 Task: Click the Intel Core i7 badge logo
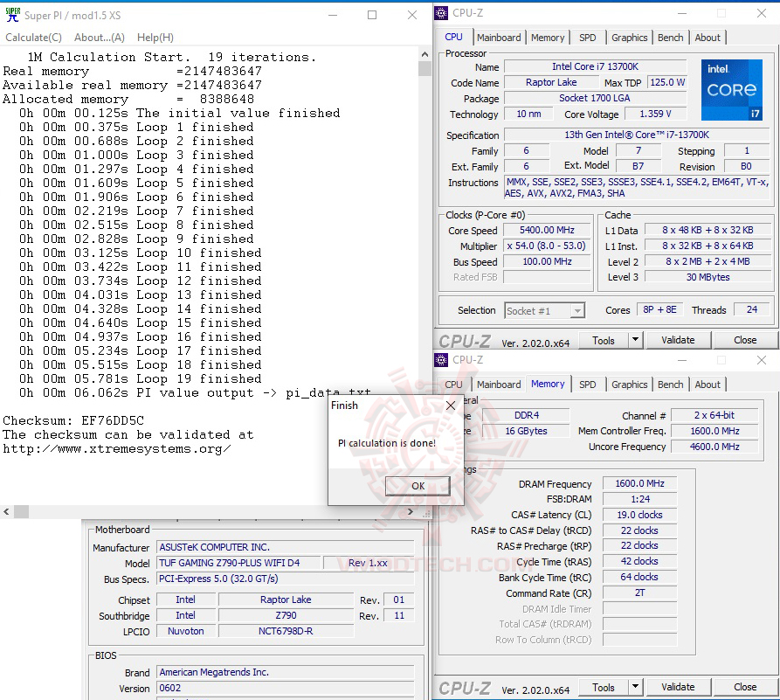(x=732, y=89)
